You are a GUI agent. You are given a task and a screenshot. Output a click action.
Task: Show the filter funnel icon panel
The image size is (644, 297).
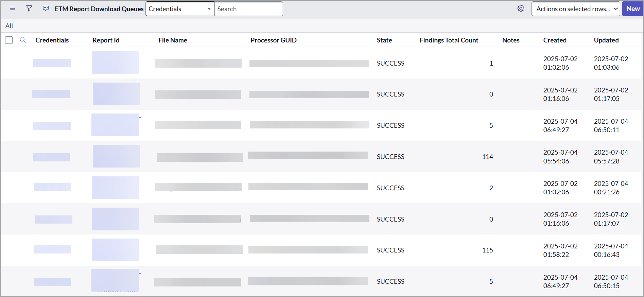point(29,8)
